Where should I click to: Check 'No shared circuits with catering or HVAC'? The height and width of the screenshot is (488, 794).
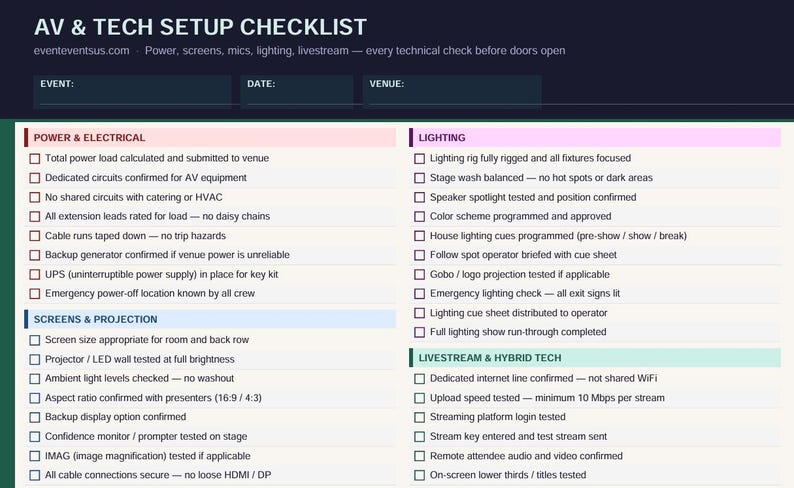tap(34, 197)
